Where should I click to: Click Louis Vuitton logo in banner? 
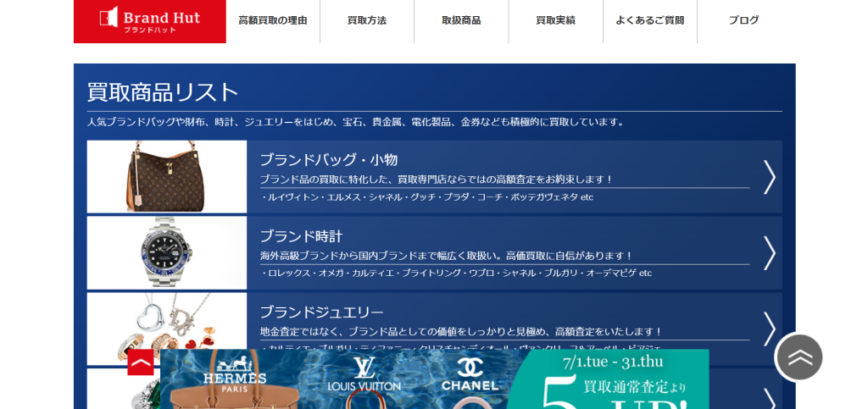pyautogui.click(x=364, y=374)
